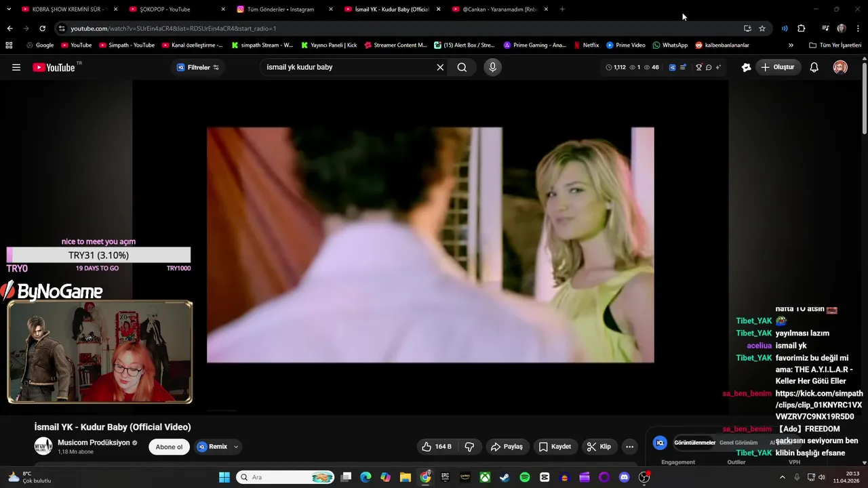Open Steam from the taskbar
868x488 pixels.
505,477
